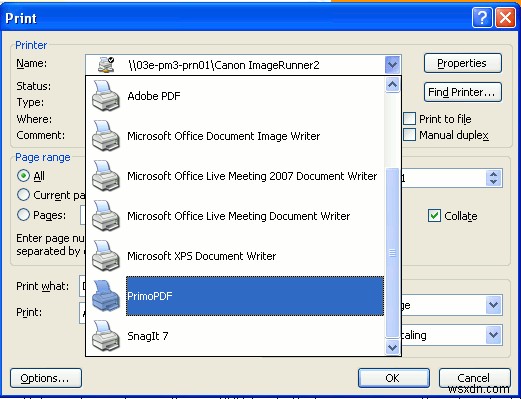Viewport: 521px width, 399px height.
Task: Choose Microsoft XPS Document Writer
Action: pyautogui.click(x=235, y=256)
